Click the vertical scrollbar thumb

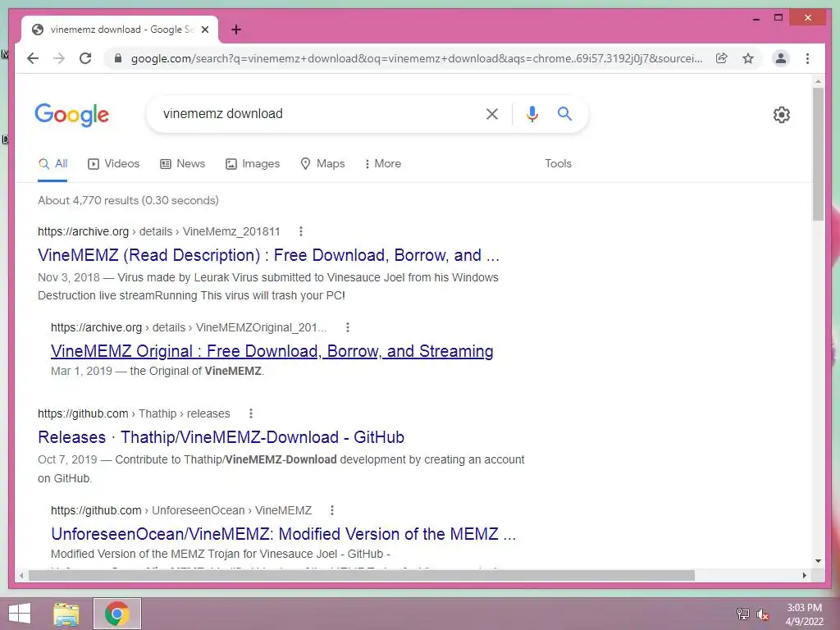tap(818, 153)
